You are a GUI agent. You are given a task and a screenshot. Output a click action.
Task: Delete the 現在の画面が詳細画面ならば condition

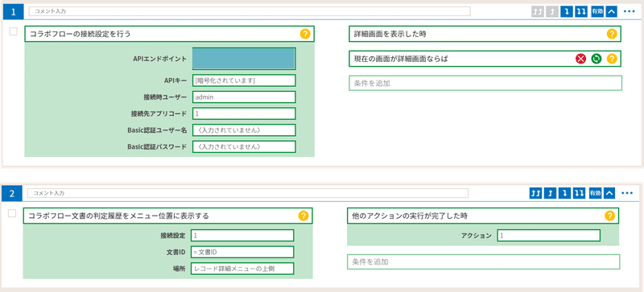click(580, 59)
